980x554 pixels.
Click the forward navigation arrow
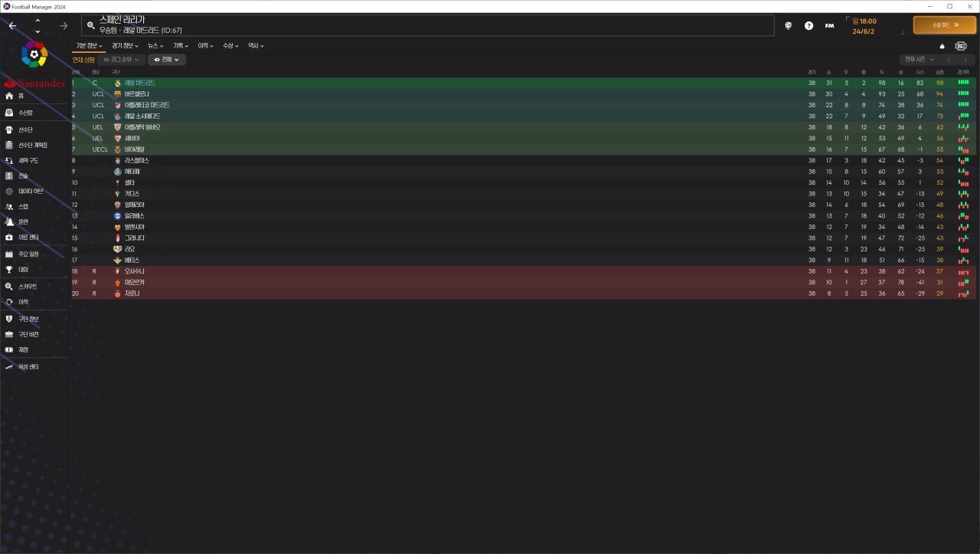point(64,25)
